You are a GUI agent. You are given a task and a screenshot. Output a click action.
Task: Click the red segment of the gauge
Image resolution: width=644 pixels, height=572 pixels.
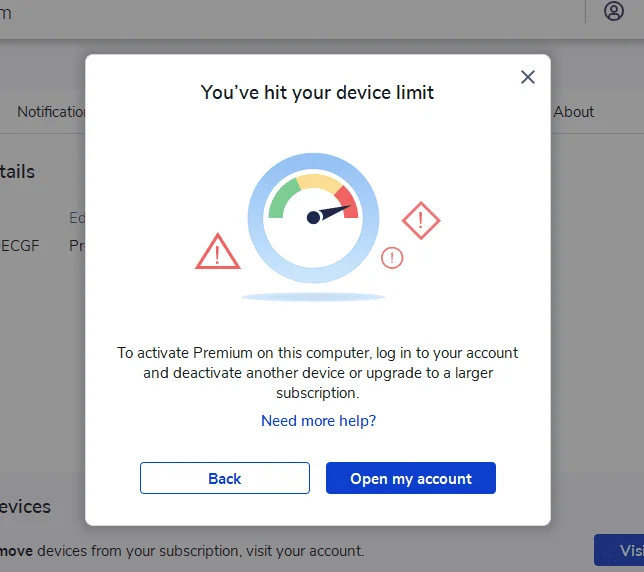(x=347, y=201)
